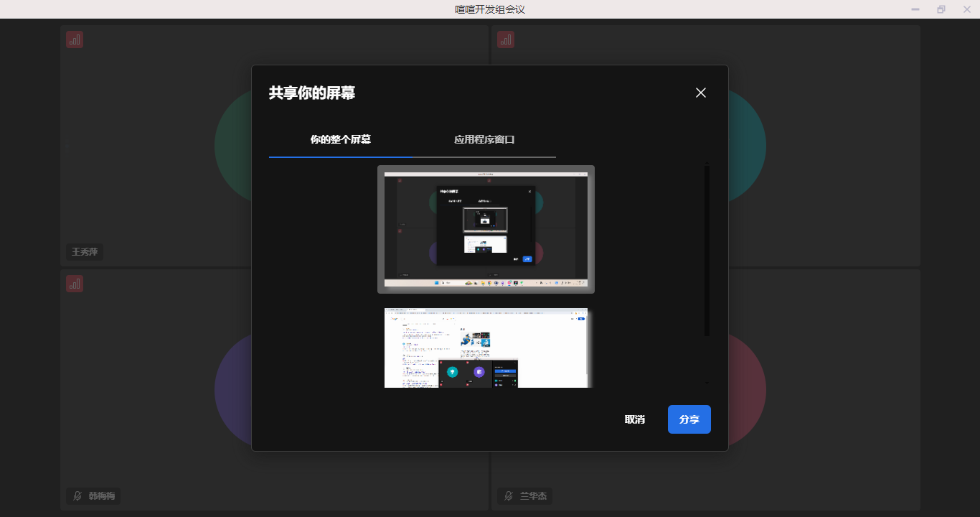Click the 韩梅梅 name label

click(101, 496)
